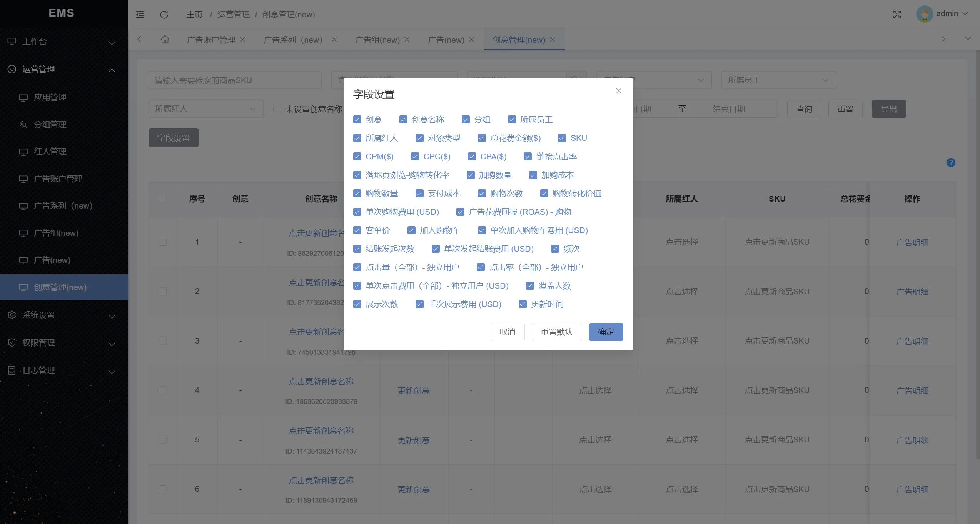
Task: Click the admin avatar image
Action: (925, 14)
